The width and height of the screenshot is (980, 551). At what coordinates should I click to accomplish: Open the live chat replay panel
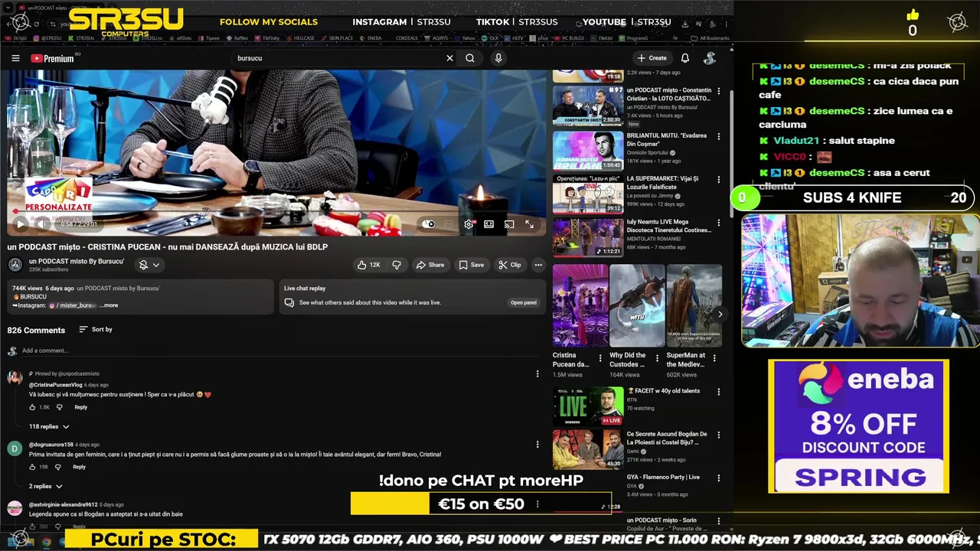[x=524, y=302]
